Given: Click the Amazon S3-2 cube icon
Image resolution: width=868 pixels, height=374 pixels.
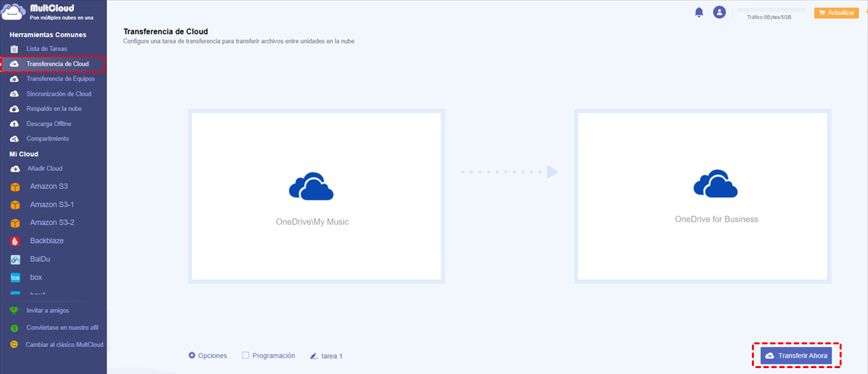Looking at the screenshot, I should coord(15,223).
